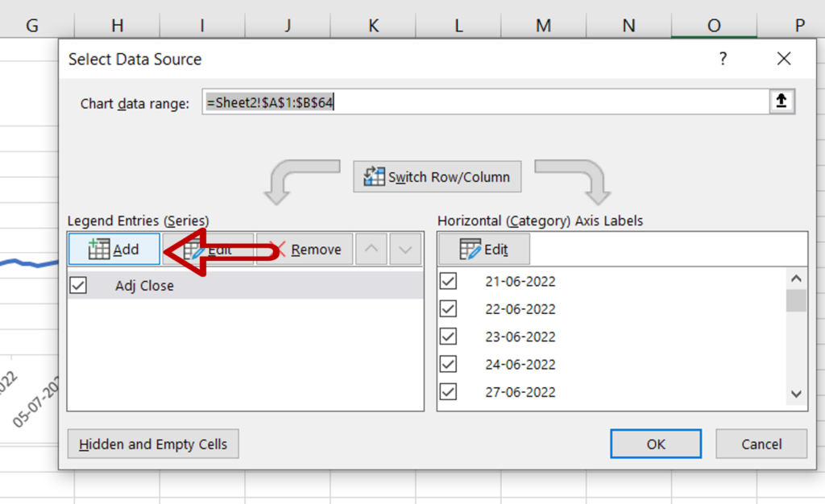Uncheck the Adj Close series
The image size is (825, 504).
(x=77, y=284)
